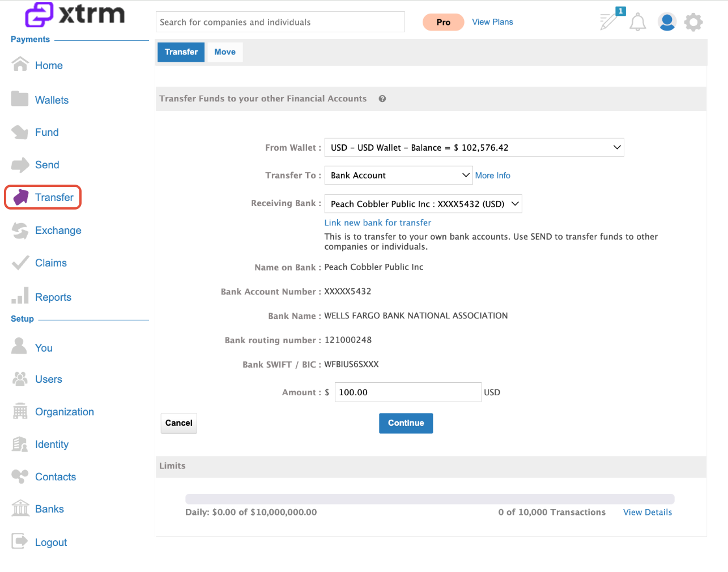The image size is (728, 572).
Task: Click the Send arrow icon
Action: coord(20,165)
